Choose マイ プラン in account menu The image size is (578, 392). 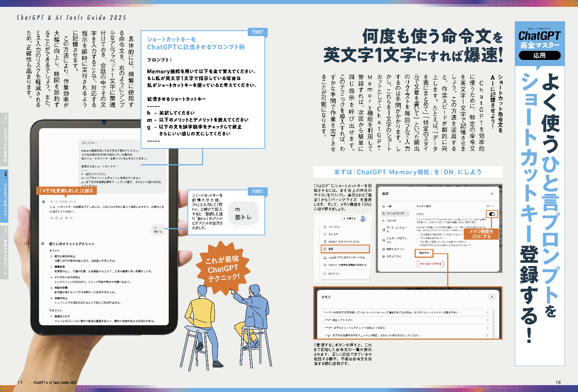pyautogui.click(x=332, y=227)
